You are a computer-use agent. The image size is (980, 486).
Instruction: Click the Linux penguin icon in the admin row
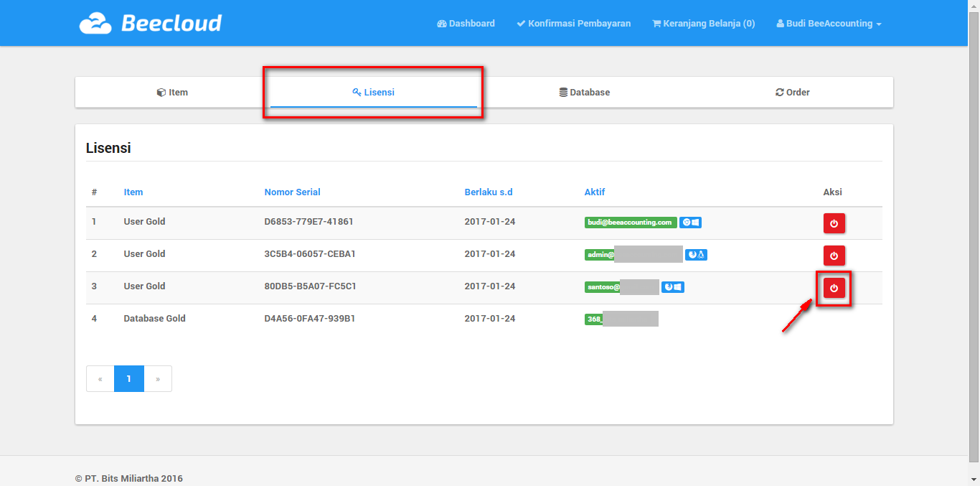(701, 255)
